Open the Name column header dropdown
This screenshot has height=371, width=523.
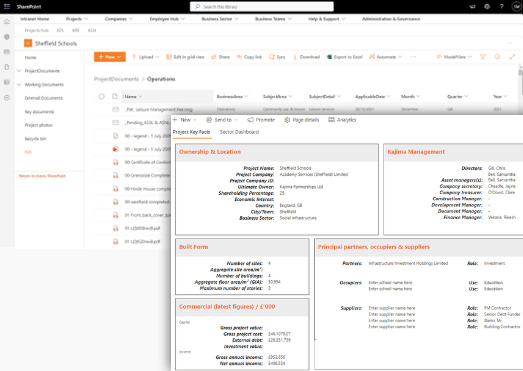coord(133,96)
